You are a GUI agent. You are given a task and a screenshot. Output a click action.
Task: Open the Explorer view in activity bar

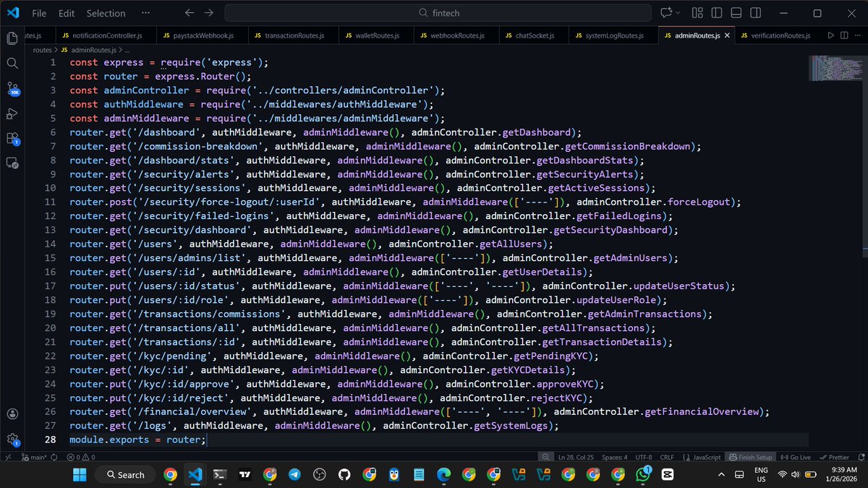click(x=12, y=38)
